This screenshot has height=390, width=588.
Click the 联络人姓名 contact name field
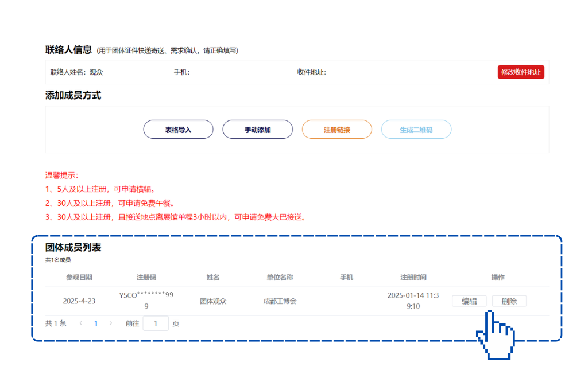point(77,72)
